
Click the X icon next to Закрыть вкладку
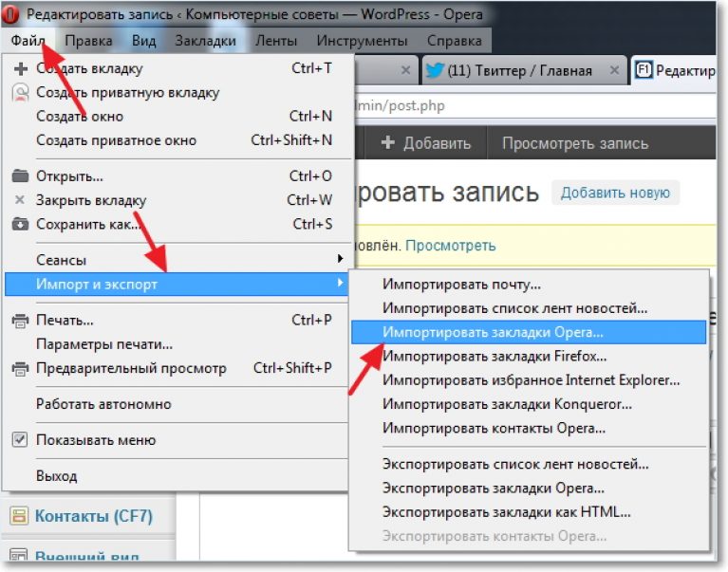click(20, 199)
